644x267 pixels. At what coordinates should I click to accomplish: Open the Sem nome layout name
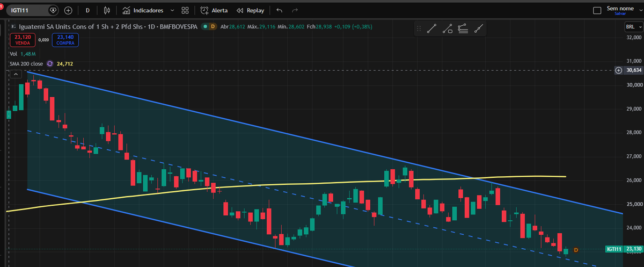pos(620,8)
